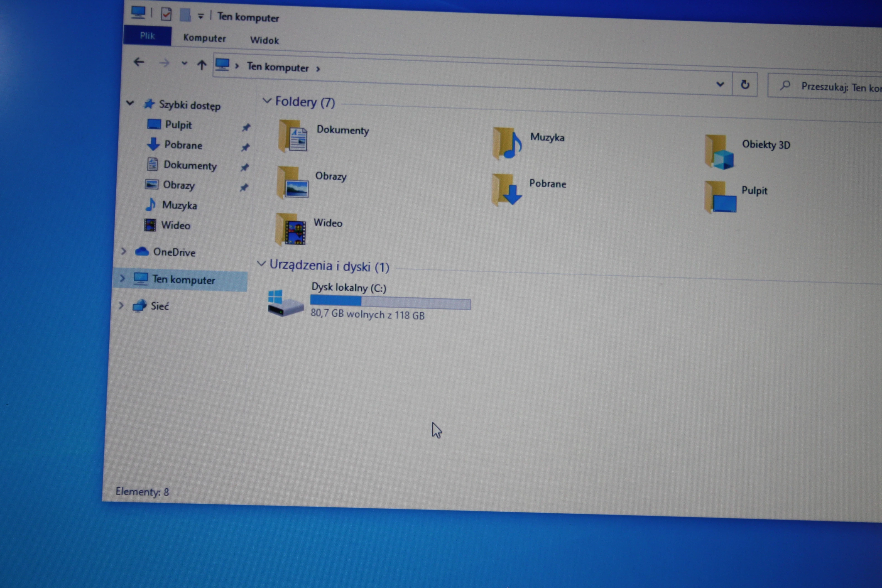Click the search magnifier icon

785,86
